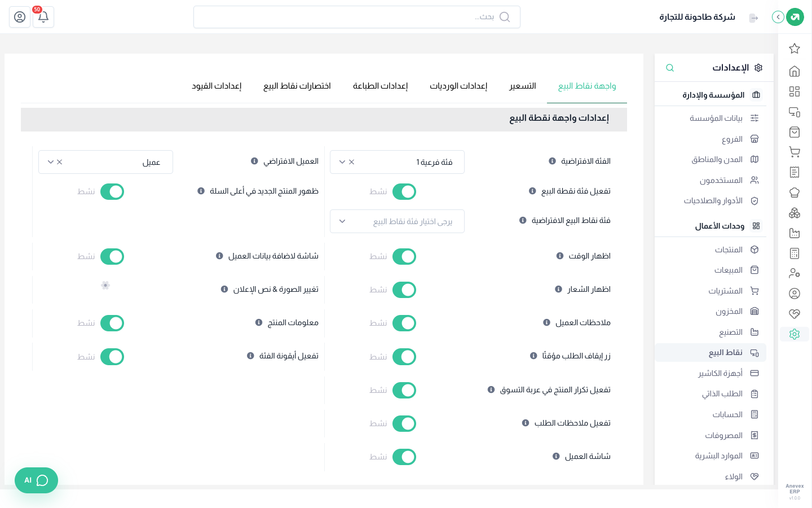Open العميل الافتراضي dropdown

click(105, 162)
